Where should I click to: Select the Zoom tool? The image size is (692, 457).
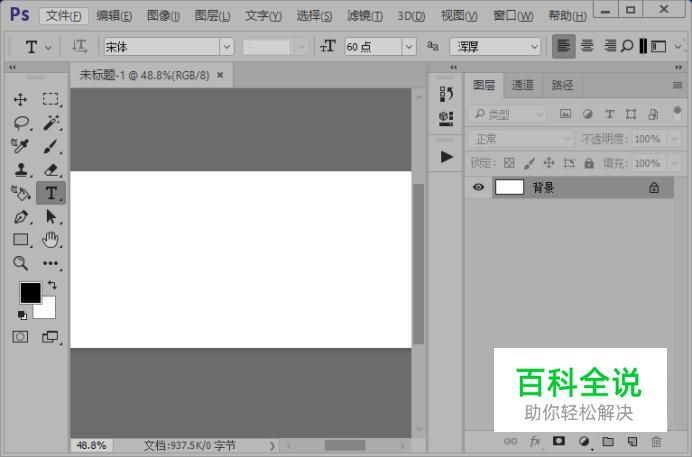pos(20,263)
